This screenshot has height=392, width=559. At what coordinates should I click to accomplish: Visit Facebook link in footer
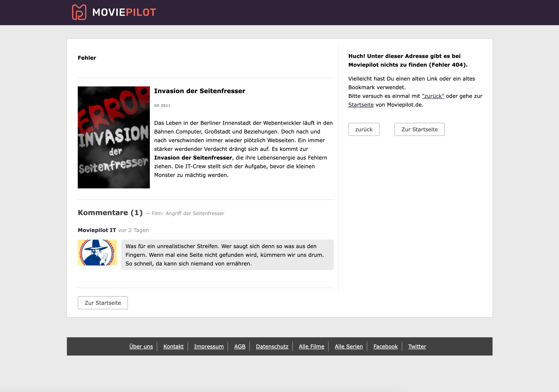[x=385, y=346]
